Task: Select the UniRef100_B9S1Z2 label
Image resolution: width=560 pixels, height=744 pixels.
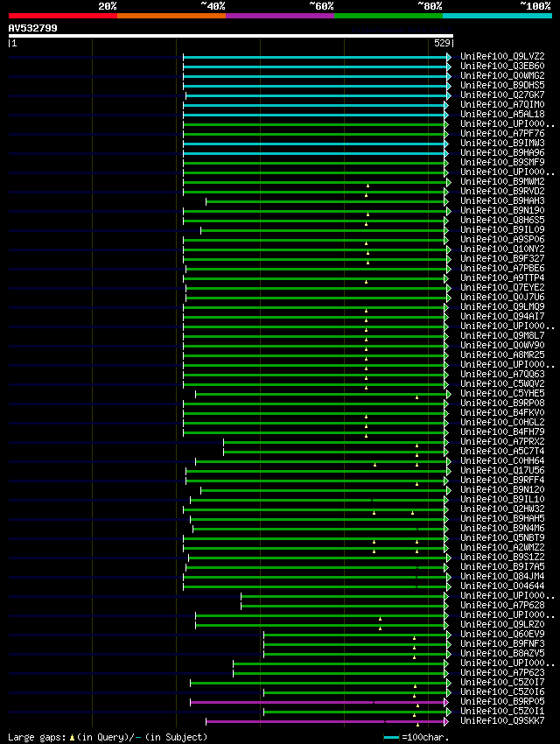Action: pyautogui.click(x=502, y=557)
